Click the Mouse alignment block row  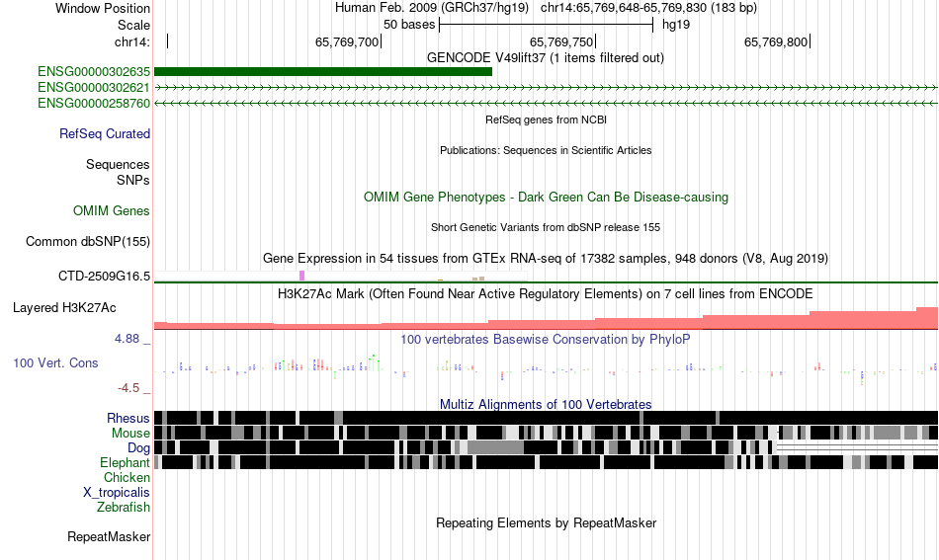(547, 433)
